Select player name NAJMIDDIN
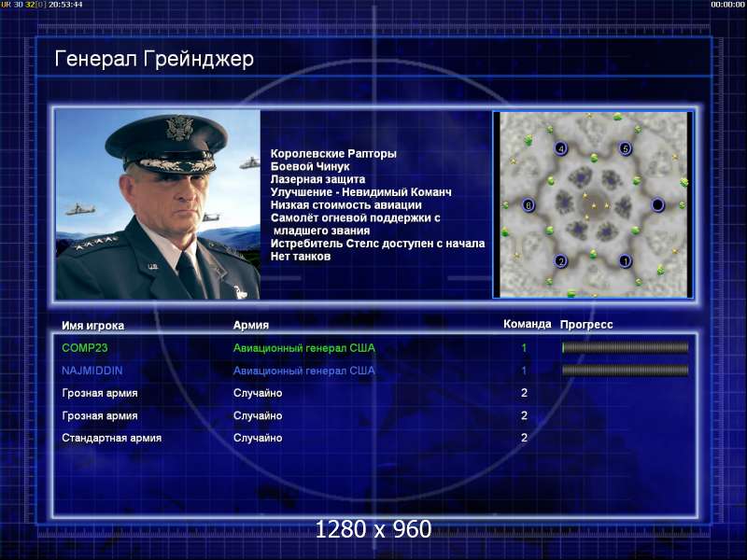747x560 pixels. 92,371
